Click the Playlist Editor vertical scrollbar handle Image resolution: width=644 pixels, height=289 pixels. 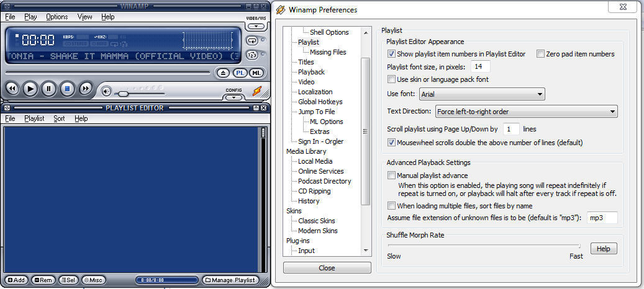click(x=263, y=133)
